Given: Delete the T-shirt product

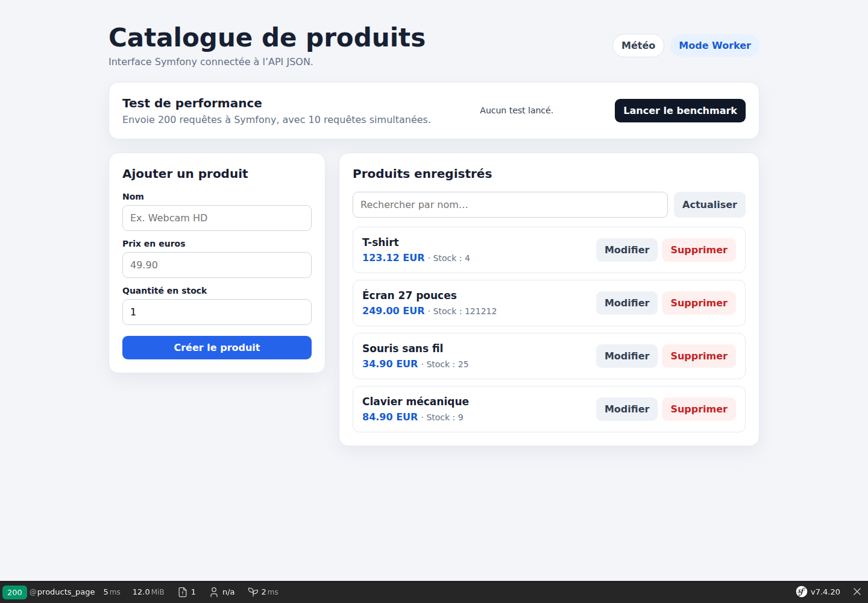Looking at the screenshot, I should click(x=699, y=250).
